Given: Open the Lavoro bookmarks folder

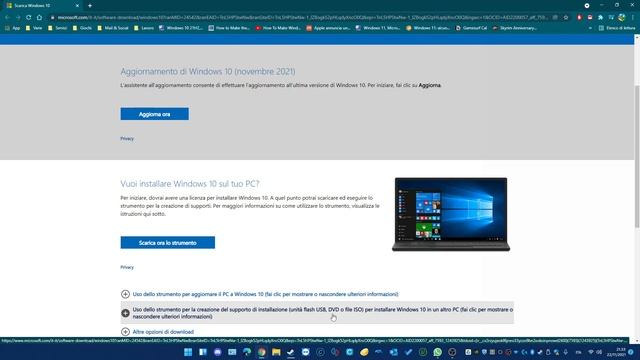Looking at the screenshot, I should click(x=144, y=28).
